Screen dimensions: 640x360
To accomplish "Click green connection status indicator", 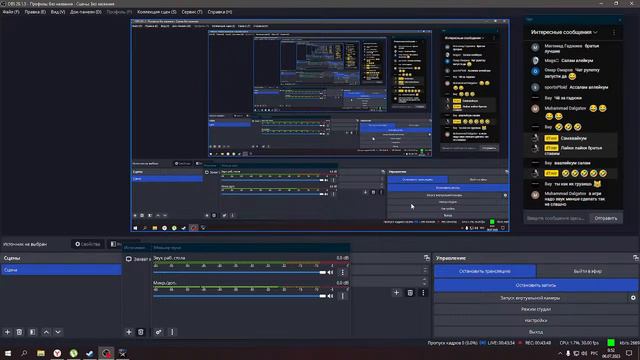I will 611,343.
